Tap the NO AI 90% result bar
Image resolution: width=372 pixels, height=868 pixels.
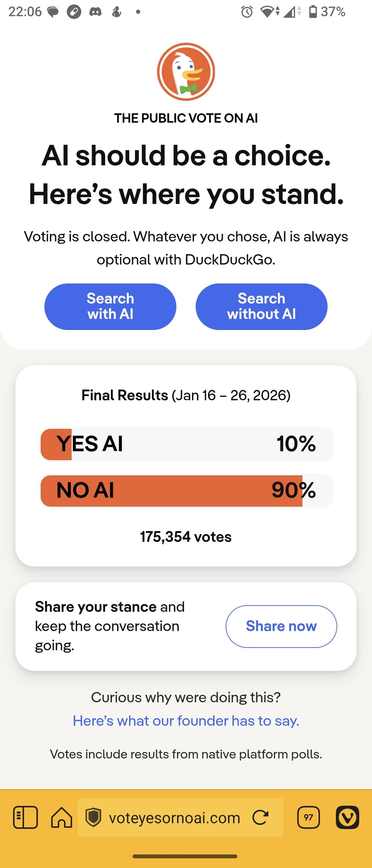tap(187, 491)
